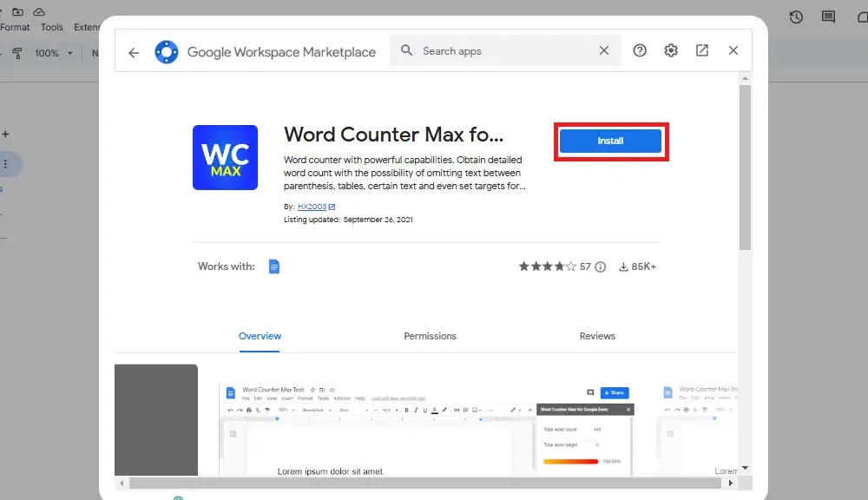Click Docs cloud save status icon
This screenshot has height=500, width=868.
(x=39, y=11)
